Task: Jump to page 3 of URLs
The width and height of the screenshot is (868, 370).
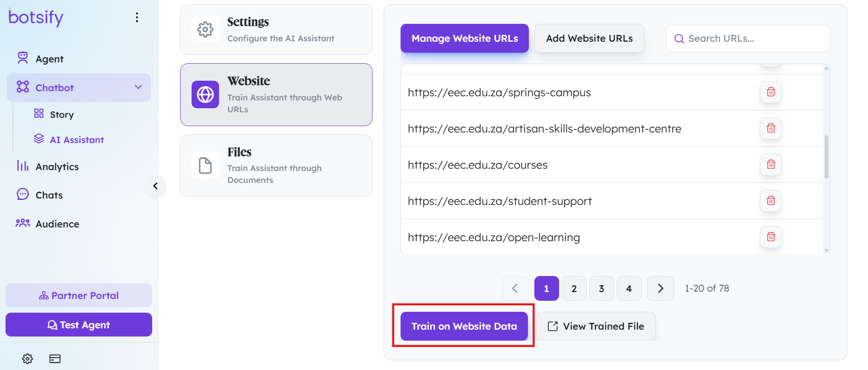Action: pos(601,288)
